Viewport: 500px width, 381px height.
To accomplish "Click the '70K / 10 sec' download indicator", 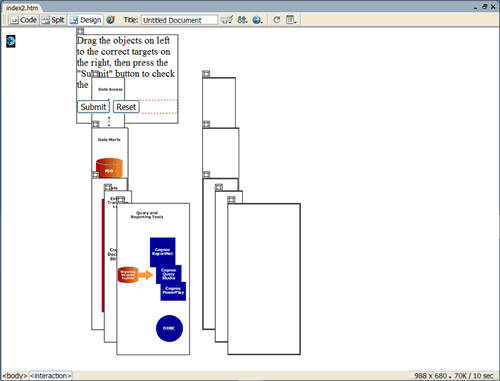I will click(474, 376).
